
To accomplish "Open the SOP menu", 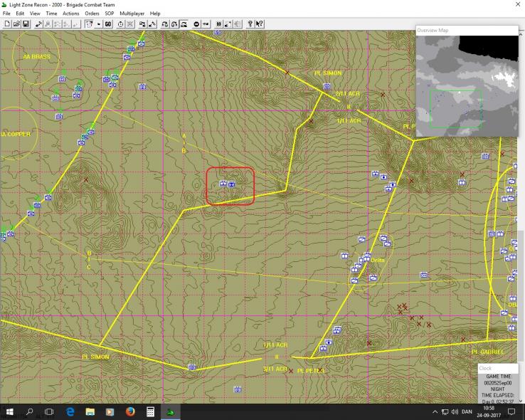I will [109, 14].
